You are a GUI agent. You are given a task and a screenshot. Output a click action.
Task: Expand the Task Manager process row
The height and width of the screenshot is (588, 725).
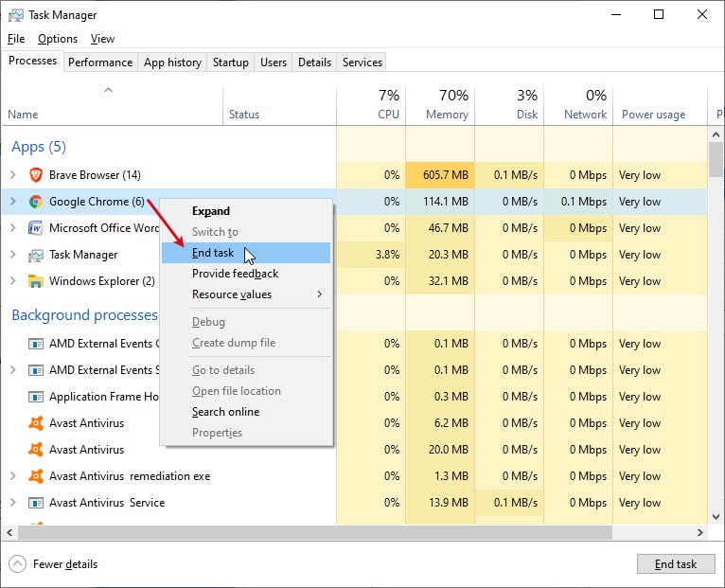click(x=13, y=255)
